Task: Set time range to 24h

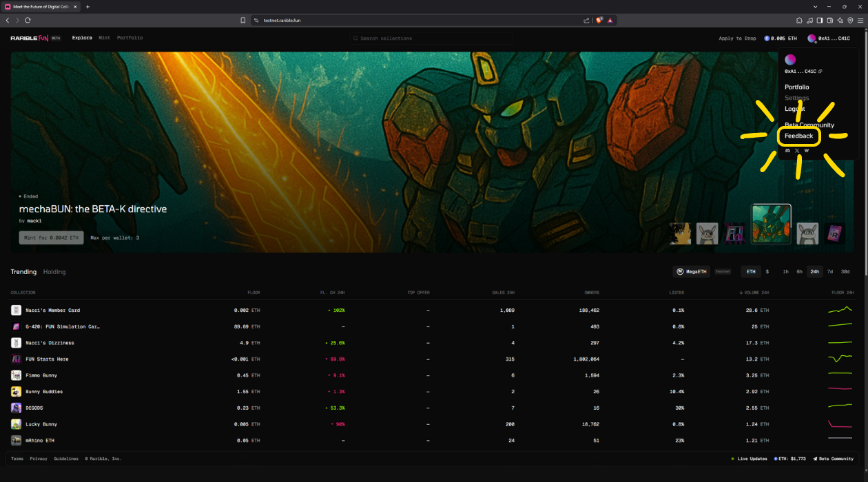Action: click(815, 272)
